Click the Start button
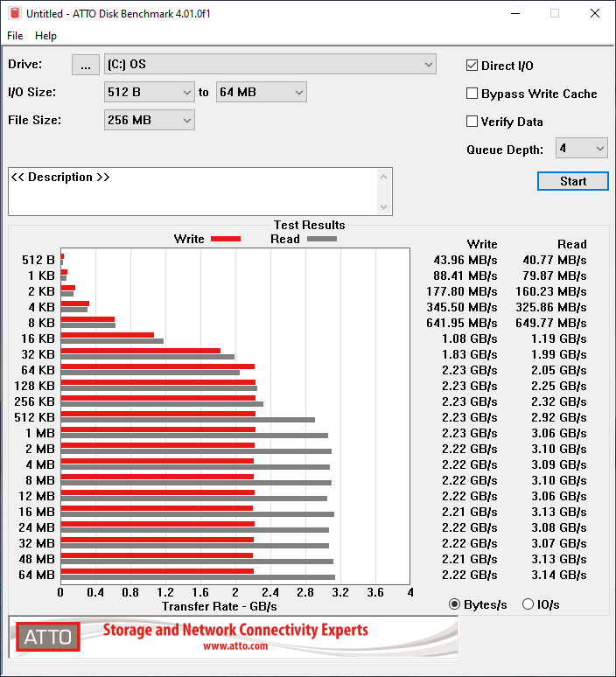This screenshot has height=677, width=616. tap(573, 181)
